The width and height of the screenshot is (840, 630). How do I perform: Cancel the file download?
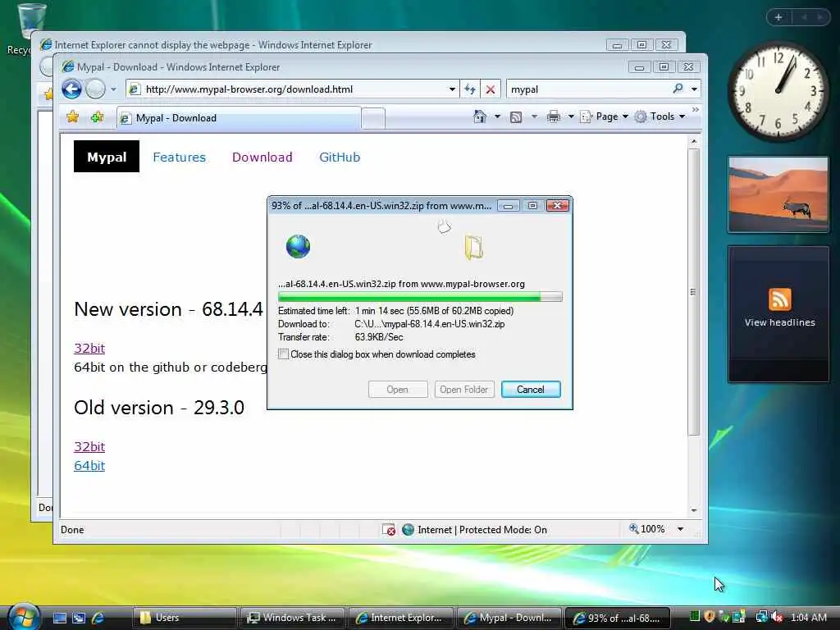(531, 390)
